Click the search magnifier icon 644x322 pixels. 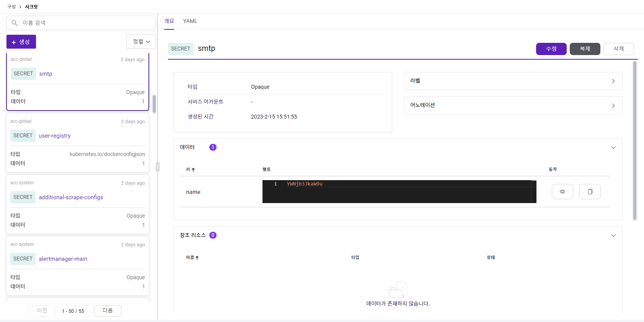pyautogui.click(x=15, y=23)
